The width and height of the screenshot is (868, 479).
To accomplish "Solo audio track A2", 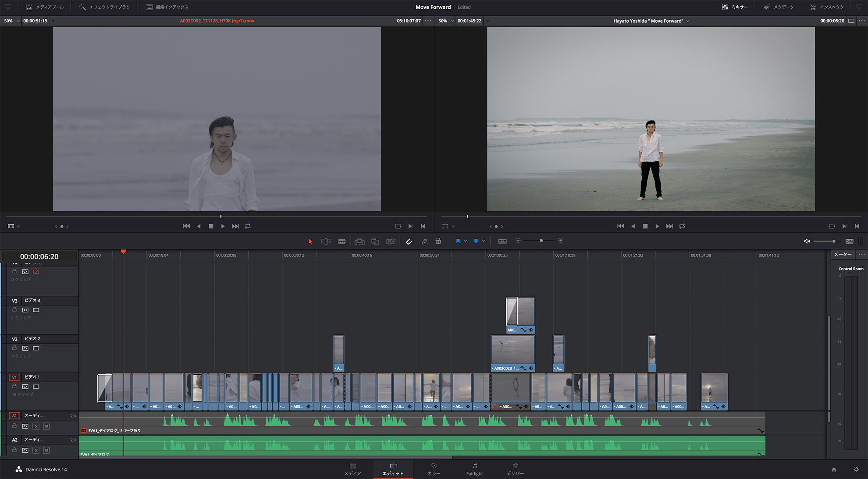I will pyautogui.click(x=36, y=450).
